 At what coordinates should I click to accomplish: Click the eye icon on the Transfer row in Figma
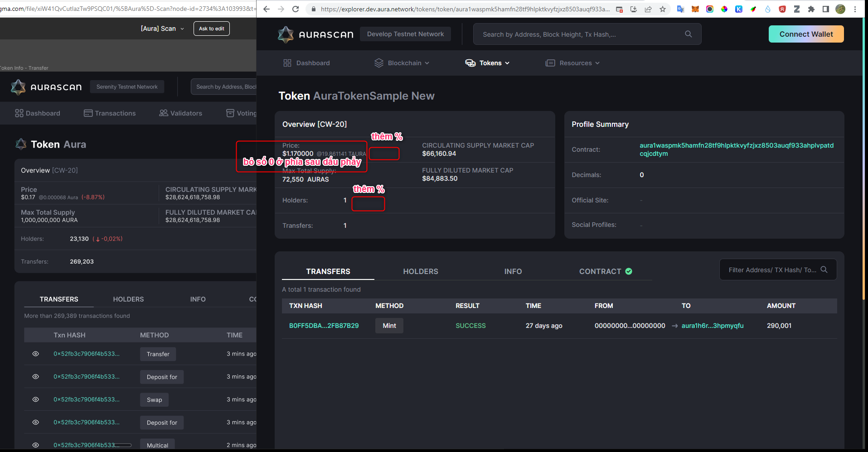tap(36, 354)
